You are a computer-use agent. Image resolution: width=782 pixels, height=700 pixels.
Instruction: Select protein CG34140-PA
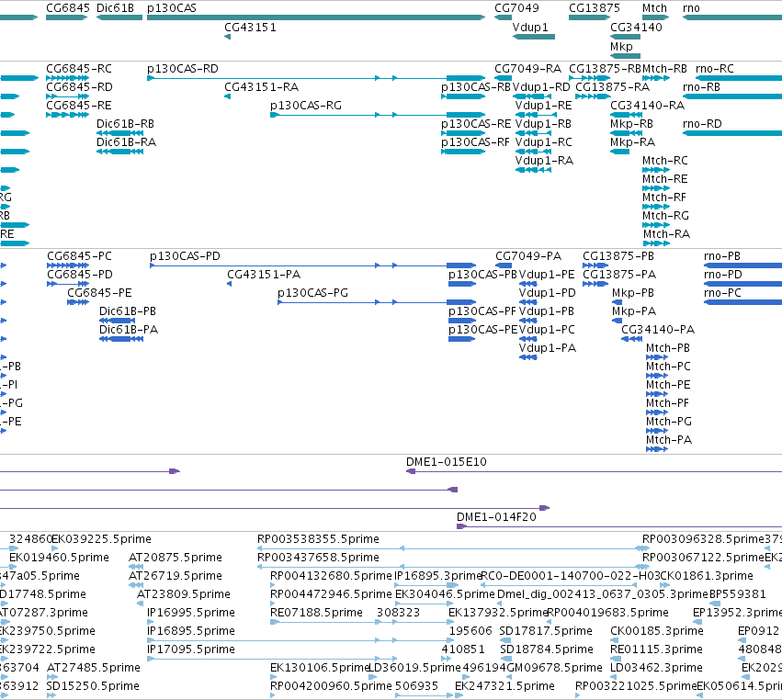pyautogui.click(x=658, y=330)
